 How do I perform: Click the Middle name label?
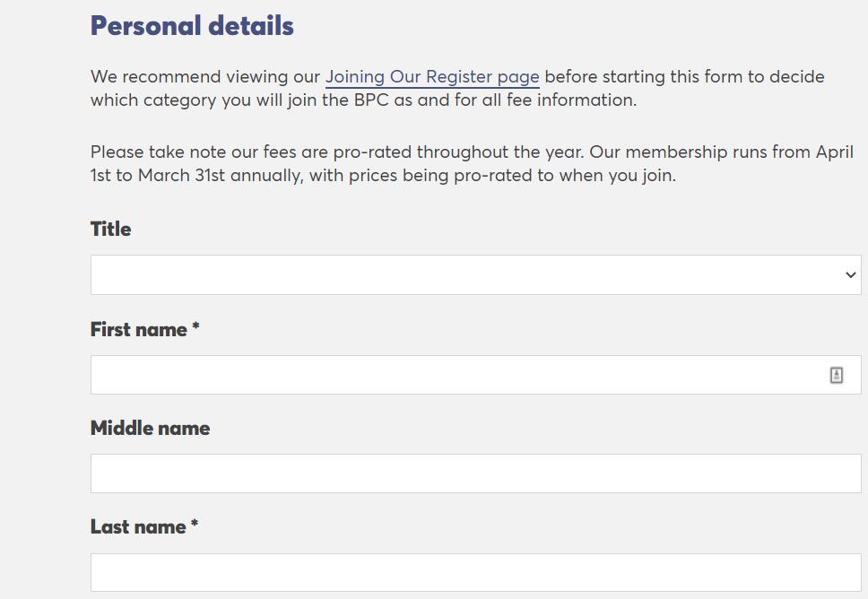pyautogui.click(x=150, y=429)
